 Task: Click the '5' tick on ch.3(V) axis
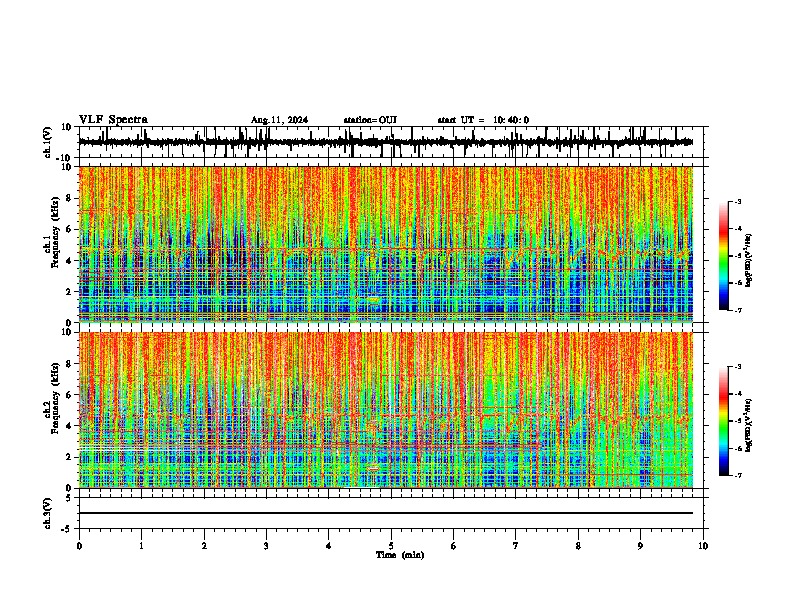tap(70, 497)
